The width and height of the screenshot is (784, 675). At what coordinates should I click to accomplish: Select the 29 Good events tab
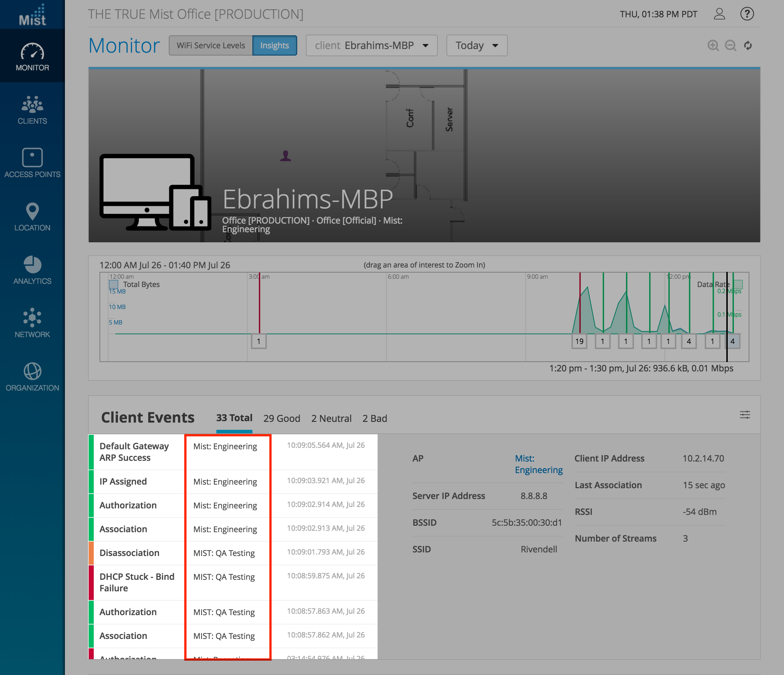point(282,418)
